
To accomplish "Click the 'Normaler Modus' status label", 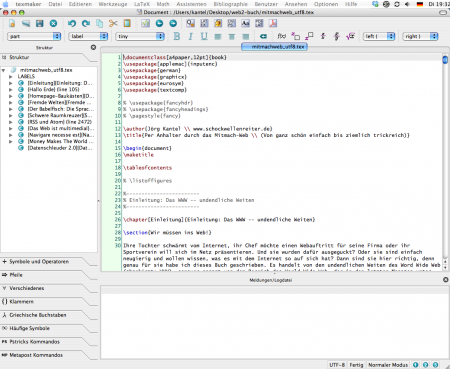I will 388,365.
